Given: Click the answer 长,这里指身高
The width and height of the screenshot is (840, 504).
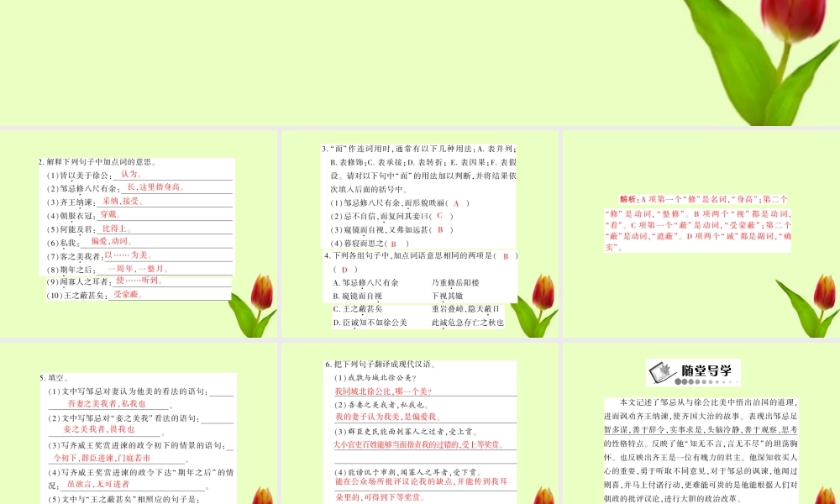Looking at the screenshot, I should 155,187.
